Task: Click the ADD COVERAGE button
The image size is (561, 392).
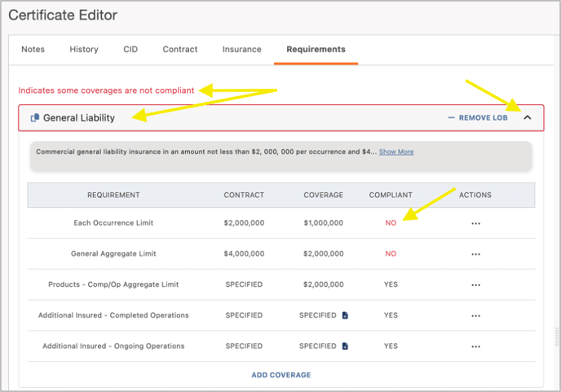Action: click(x=281, y=375)
